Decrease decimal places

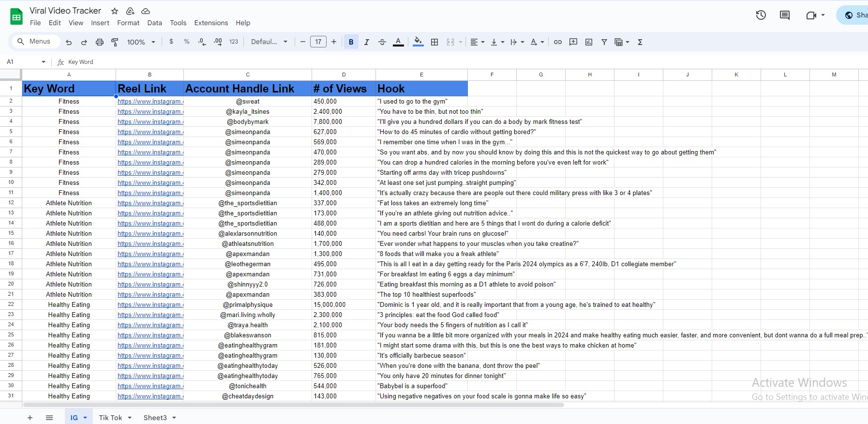coord(202,42)
